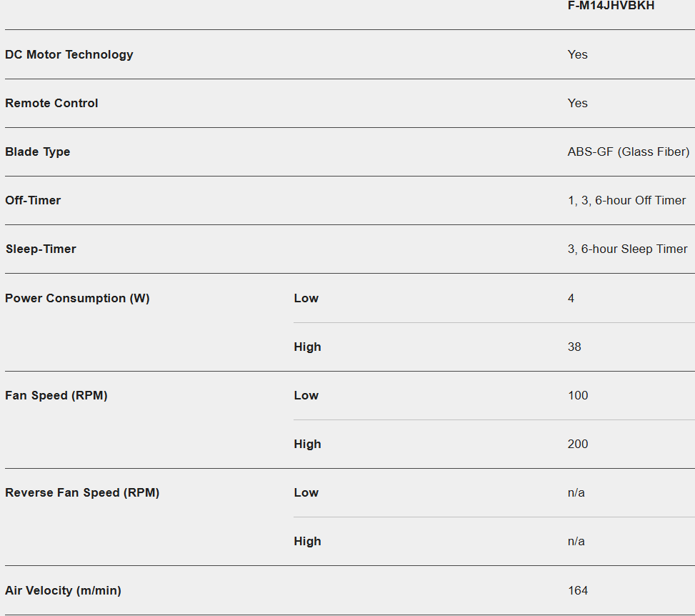Click the Low power consumption value 4
Screen dimensions: 695x616
pos(571,298)
